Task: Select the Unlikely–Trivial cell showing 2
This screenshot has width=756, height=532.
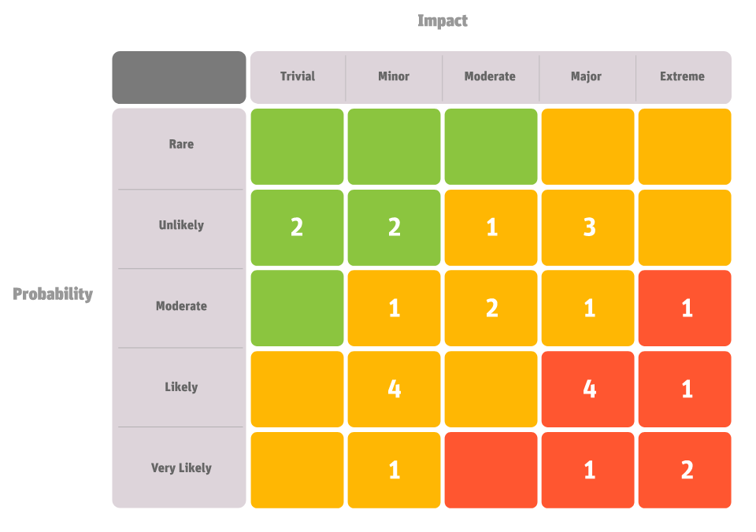Action: tap(297, 227)
